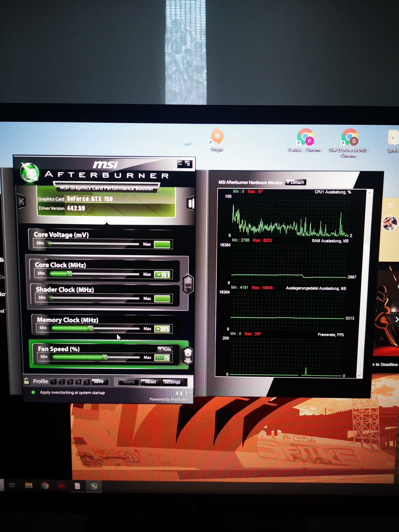Click current RAM value 2967

(x=352, y=277)
